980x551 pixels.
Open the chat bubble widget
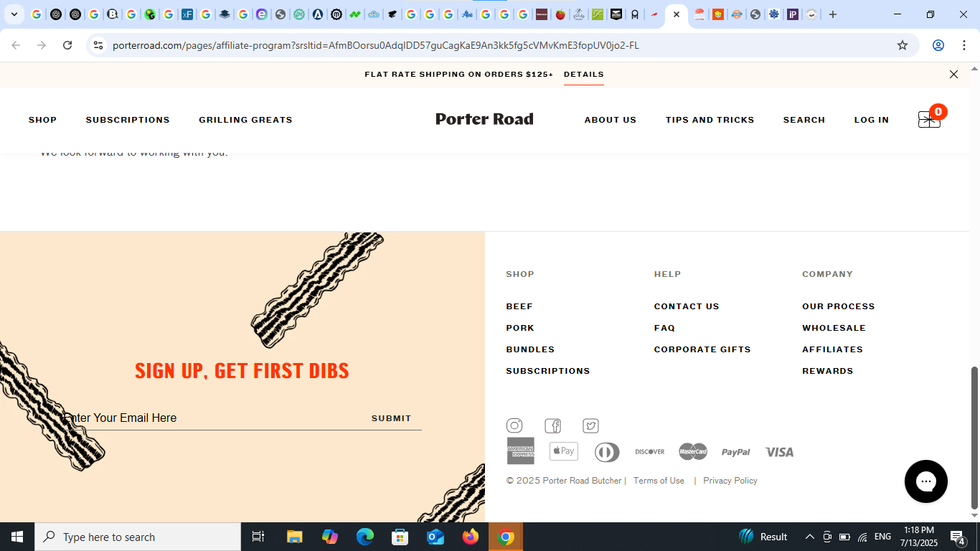coord(926,481)
